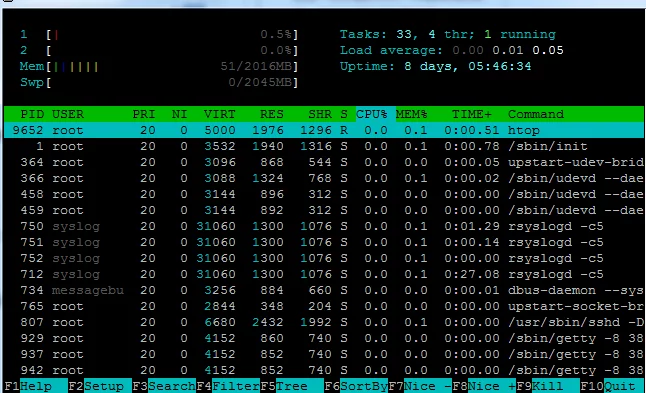Click the R state of the htop row
The width and height of the screenshot is (646, 393).
[x=344, y=130]
